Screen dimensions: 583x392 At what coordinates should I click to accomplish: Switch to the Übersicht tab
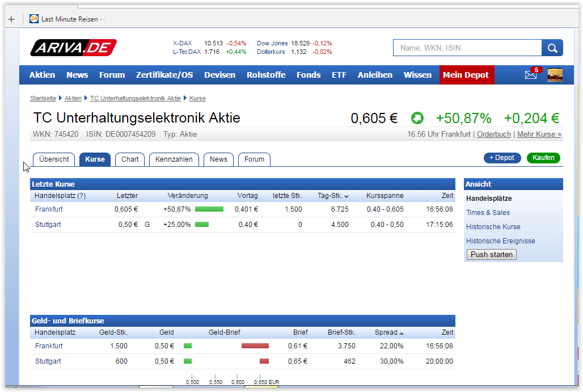(54, 159)
